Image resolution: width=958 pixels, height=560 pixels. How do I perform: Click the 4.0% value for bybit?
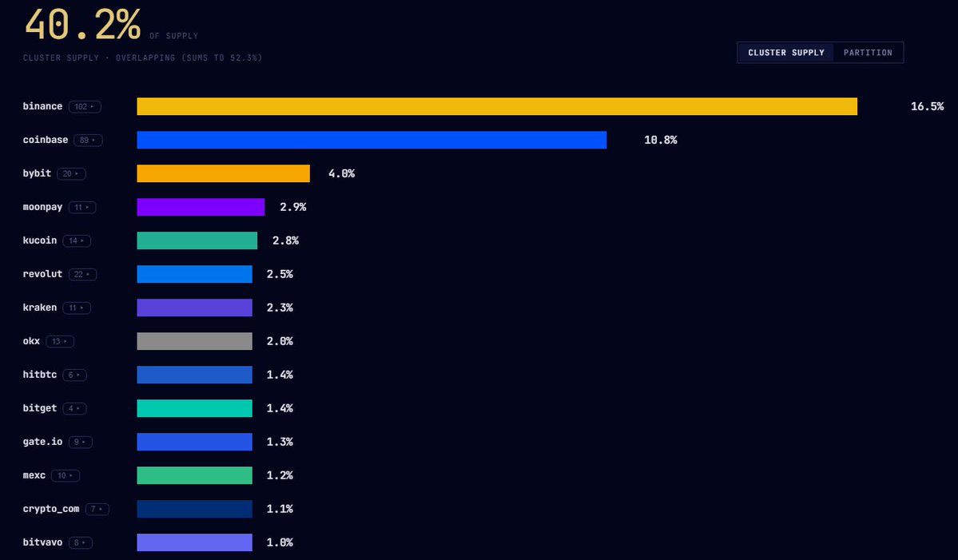click(x=341, y=173)
